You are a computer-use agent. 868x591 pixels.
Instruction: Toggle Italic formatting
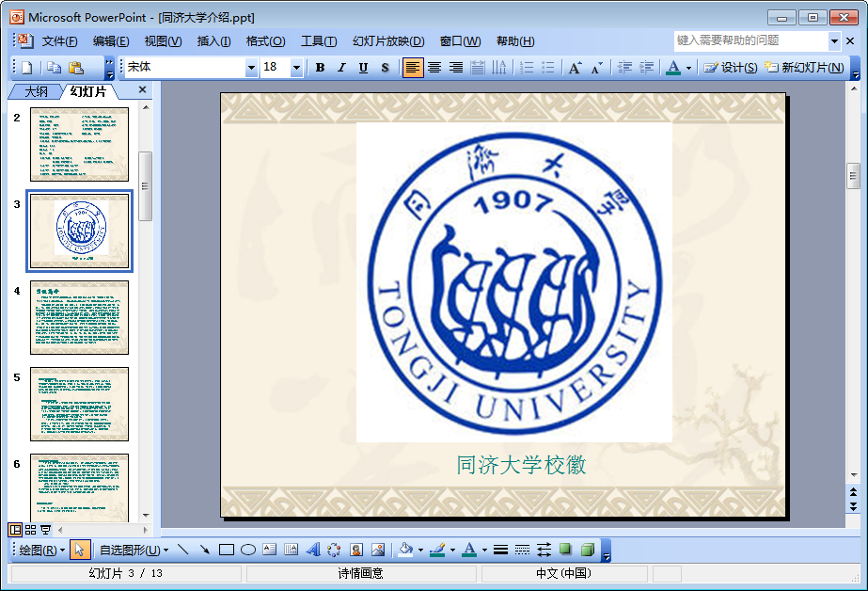point(341,68)
